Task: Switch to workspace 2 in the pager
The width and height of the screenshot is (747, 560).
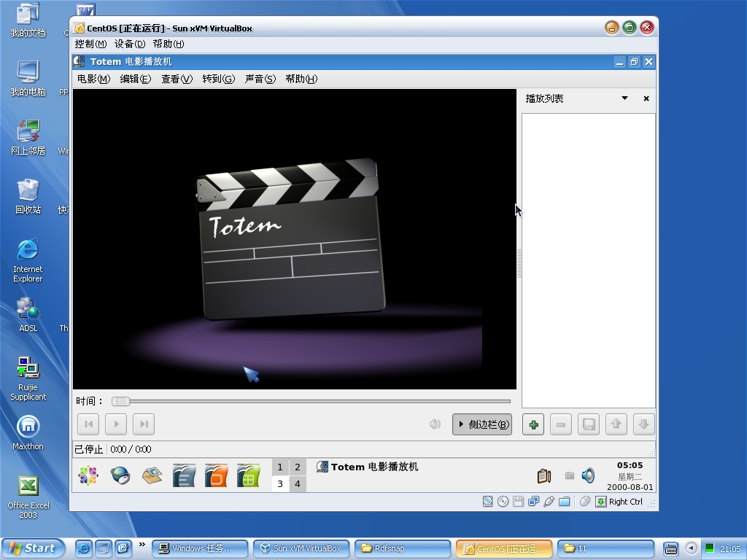Action: coord(298,467)
